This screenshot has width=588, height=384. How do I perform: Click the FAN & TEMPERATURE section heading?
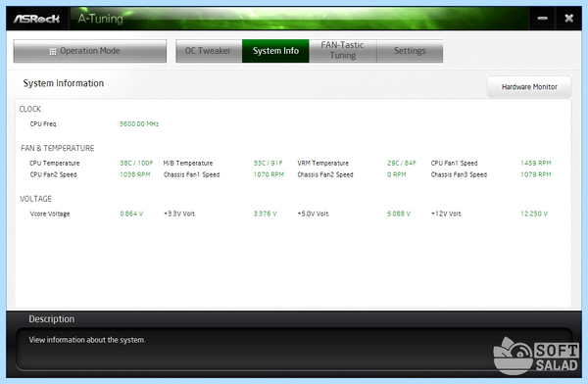(x=58, y=148)
